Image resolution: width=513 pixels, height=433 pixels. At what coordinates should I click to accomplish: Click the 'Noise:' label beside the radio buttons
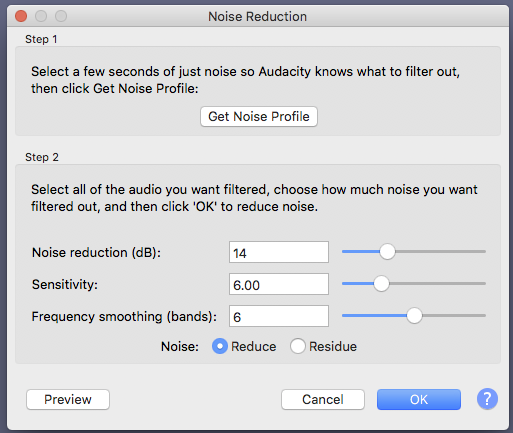(x=180, y=347)
